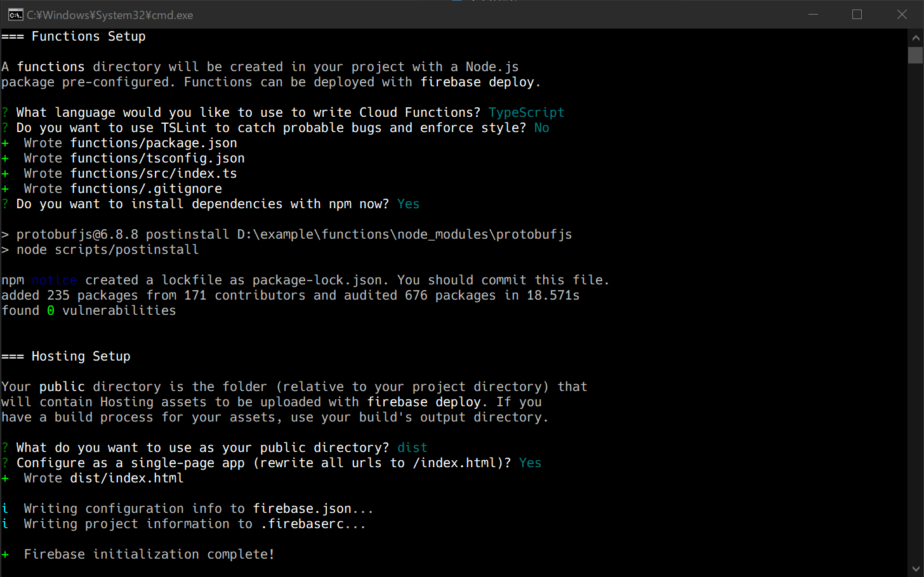This screenshot has width=924, height=577.
Task: Click the cyan 'dist' public directory answer
Action: click(412, 448)
